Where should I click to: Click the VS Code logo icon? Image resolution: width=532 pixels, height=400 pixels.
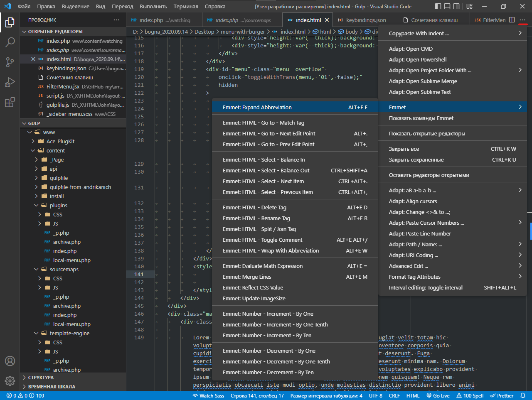pyautogui.click(x=7, y=6)
